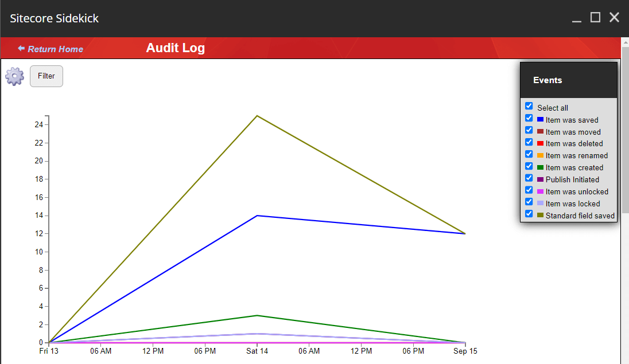
Task: Uncheck the Standard field saved checkbox
Action: [x=529, y=214]
